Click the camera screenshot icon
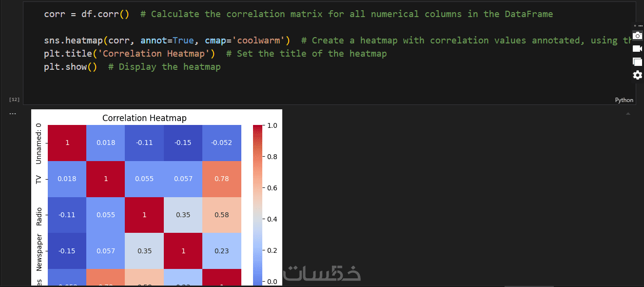The width and height of the screenshot is (644, 287). pyautogui.click(x=637, y=36)
